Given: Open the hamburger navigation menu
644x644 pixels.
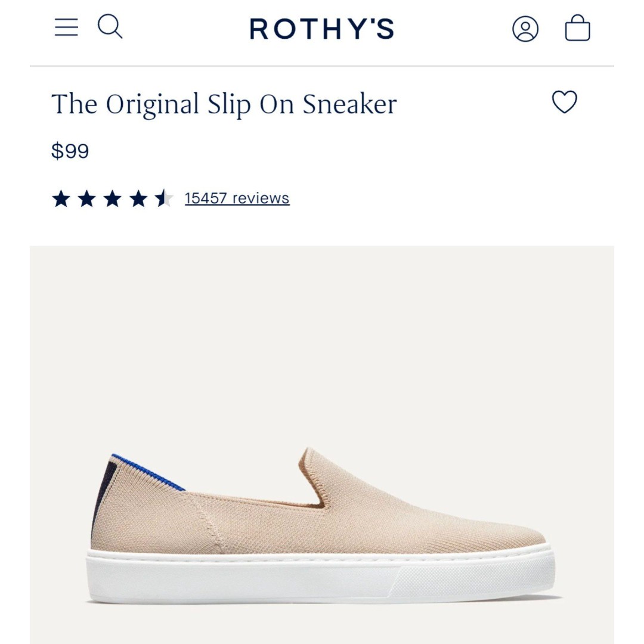Looking at the screenshot, I should point(66,27).
